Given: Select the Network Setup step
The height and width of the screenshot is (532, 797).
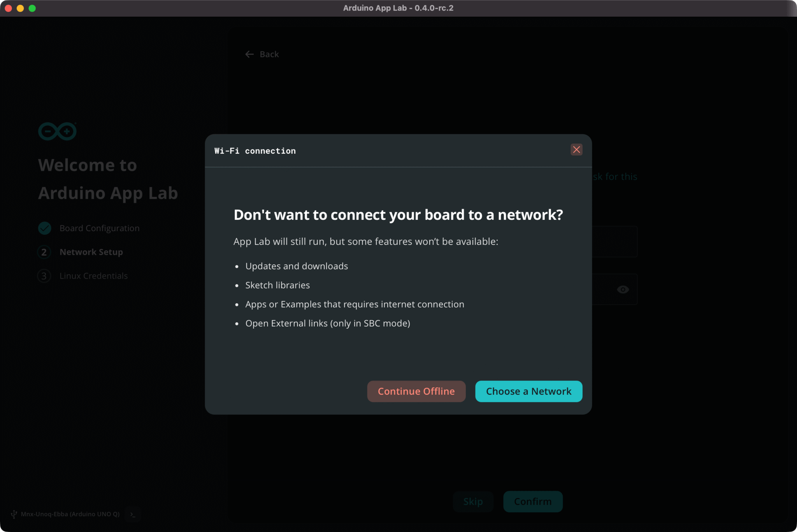Looking at the screenshot, I should tap(91, 252).
